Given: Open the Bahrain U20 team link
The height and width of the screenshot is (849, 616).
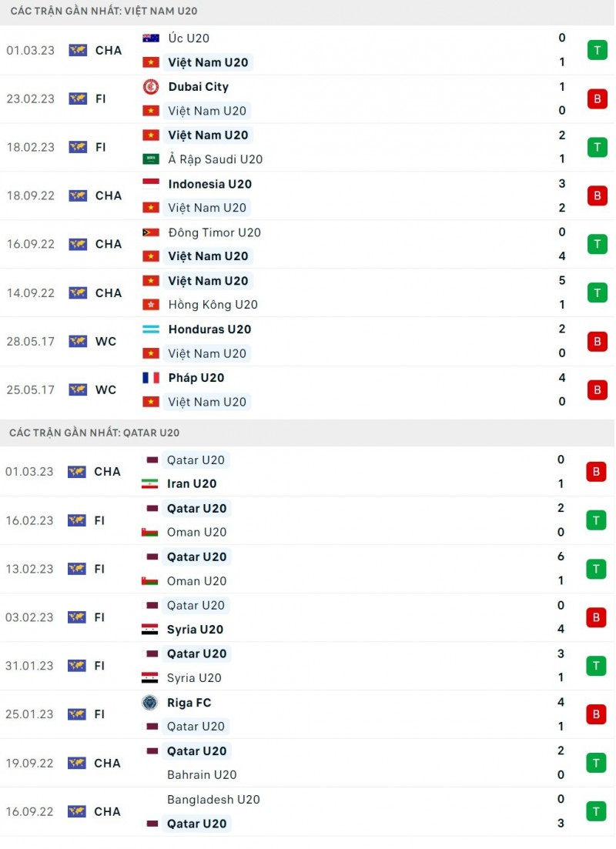Looking at the screenshot, I should click(202, 775).
